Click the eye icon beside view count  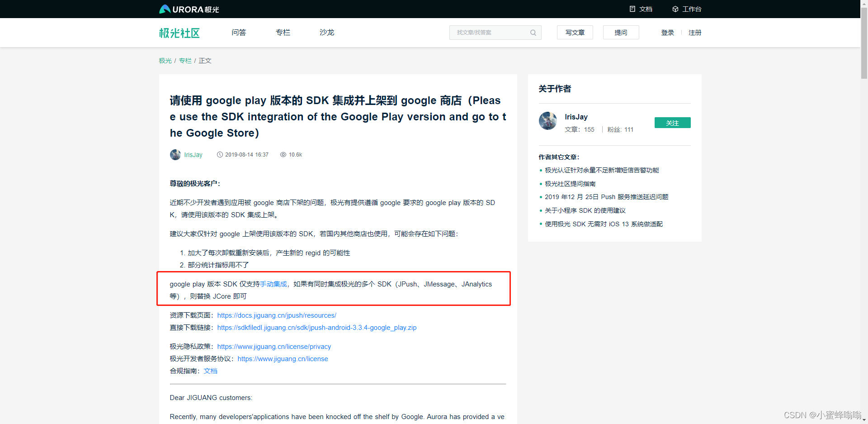[x=283, y=155]
